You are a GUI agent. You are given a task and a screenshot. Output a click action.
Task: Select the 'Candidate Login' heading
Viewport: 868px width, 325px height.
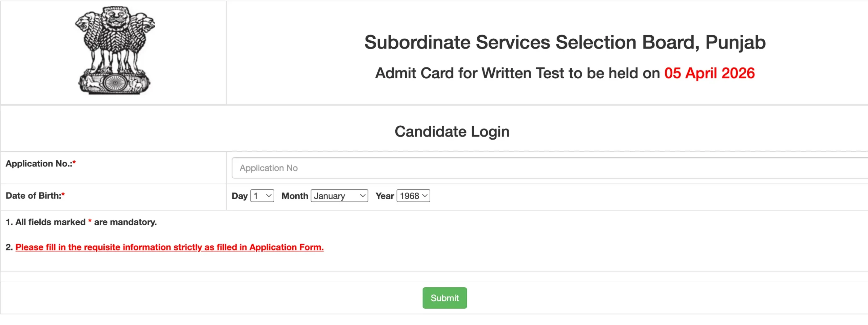tap(452, 131)
